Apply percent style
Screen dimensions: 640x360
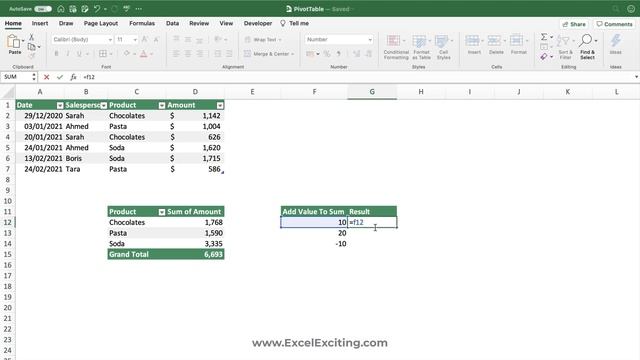pos(327,54)
